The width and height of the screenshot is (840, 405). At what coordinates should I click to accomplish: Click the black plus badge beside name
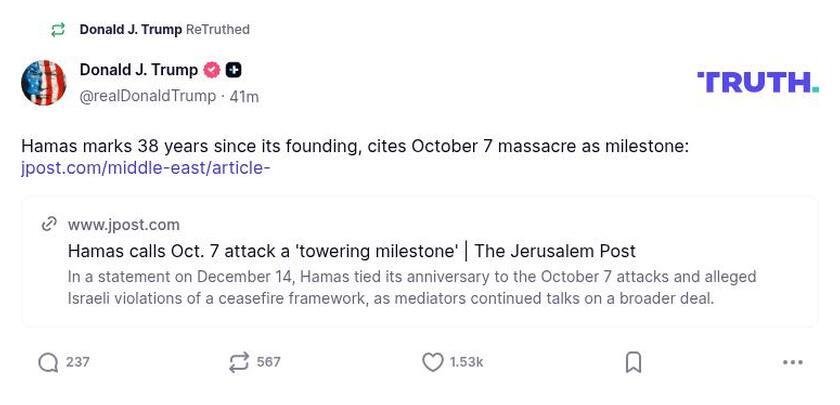tap(233, 70)
